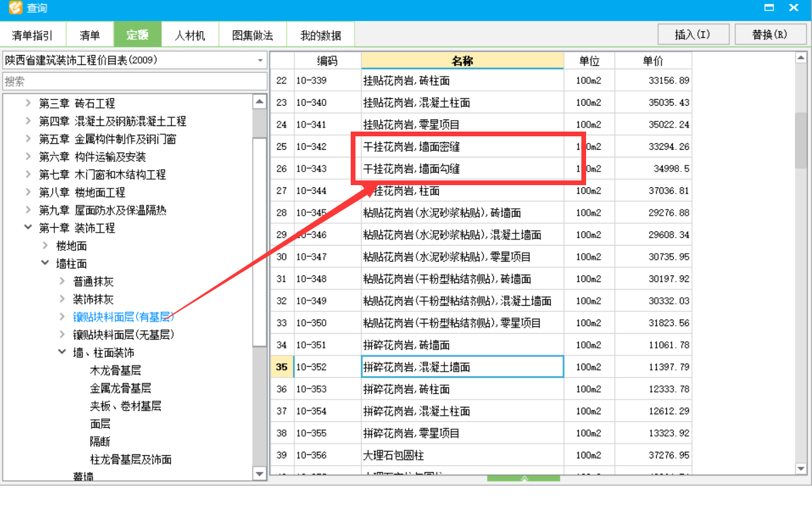Switch to the 我的数据 tab
The image size is (812, 510).
pyautogui.click(x=321, y=34)
